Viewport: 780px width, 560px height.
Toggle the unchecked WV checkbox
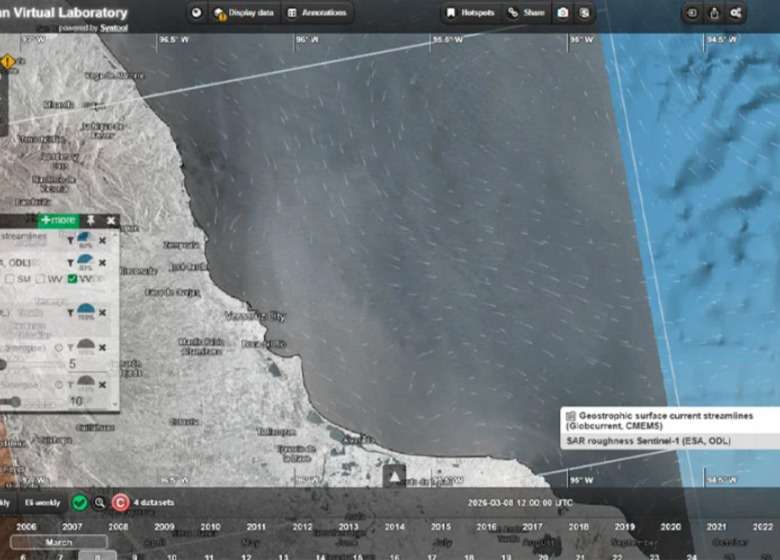[40, 279]
